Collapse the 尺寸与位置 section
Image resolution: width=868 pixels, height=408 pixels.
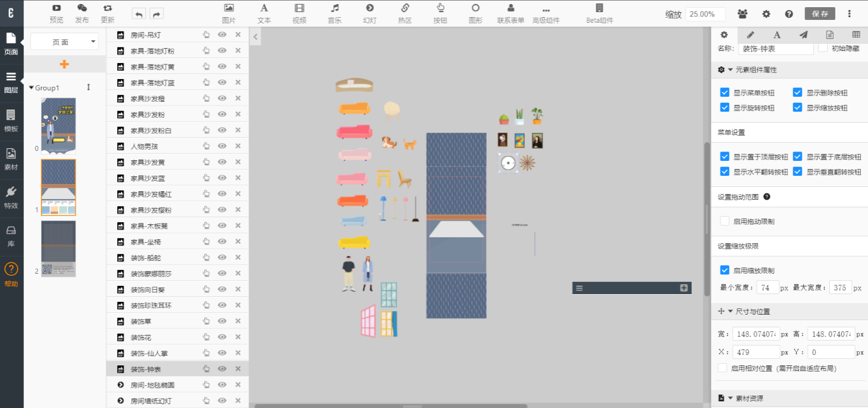(730, 311)
